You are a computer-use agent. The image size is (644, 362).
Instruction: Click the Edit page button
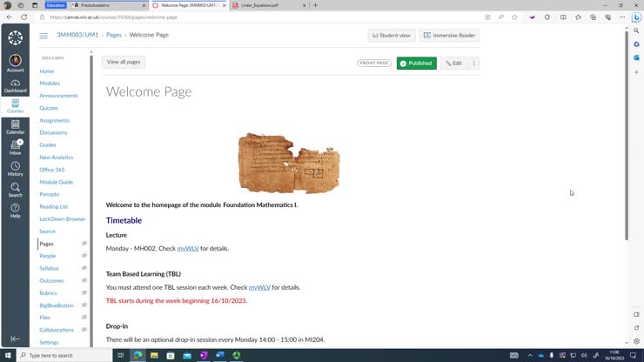453,64
